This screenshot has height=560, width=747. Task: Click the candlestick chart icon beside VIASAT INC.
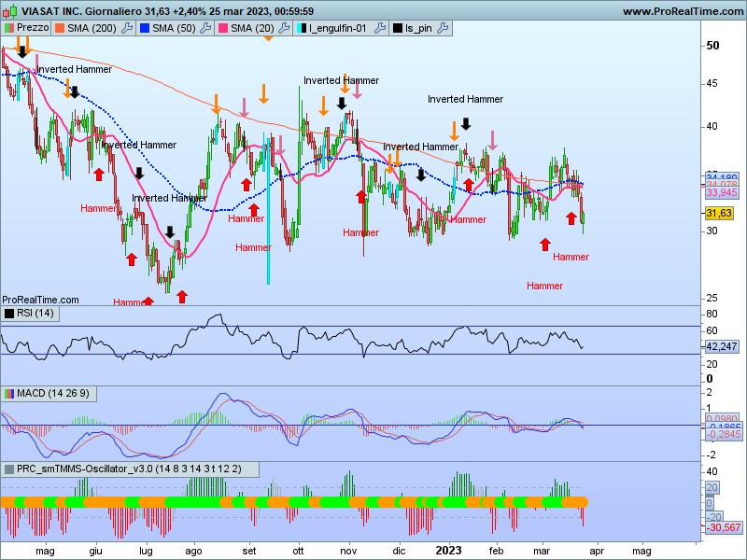10,11
